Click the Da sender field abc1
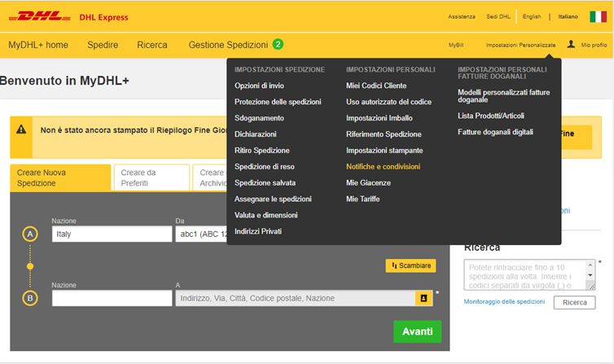Viewport: 614px width, 364px height. click(201, 234)
